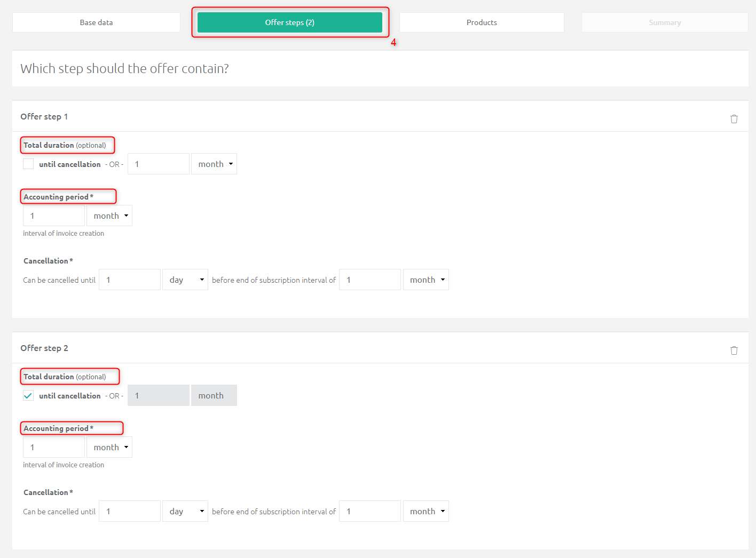The height and width of the screenshot is (558, 756).
Task: Click 'Which step should the offer contain?' heading
Action: click(x=124, y=68)
